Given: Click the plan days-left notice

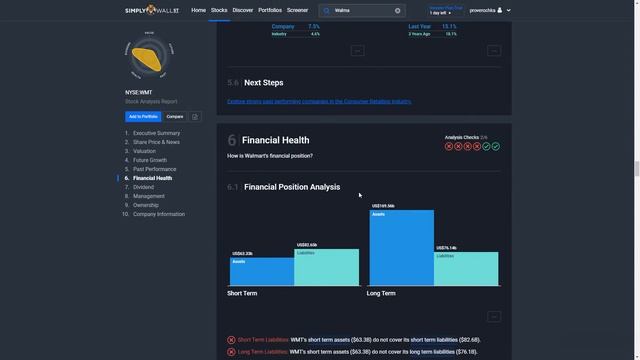Looking at the screenshot, I should click(446, 10).
